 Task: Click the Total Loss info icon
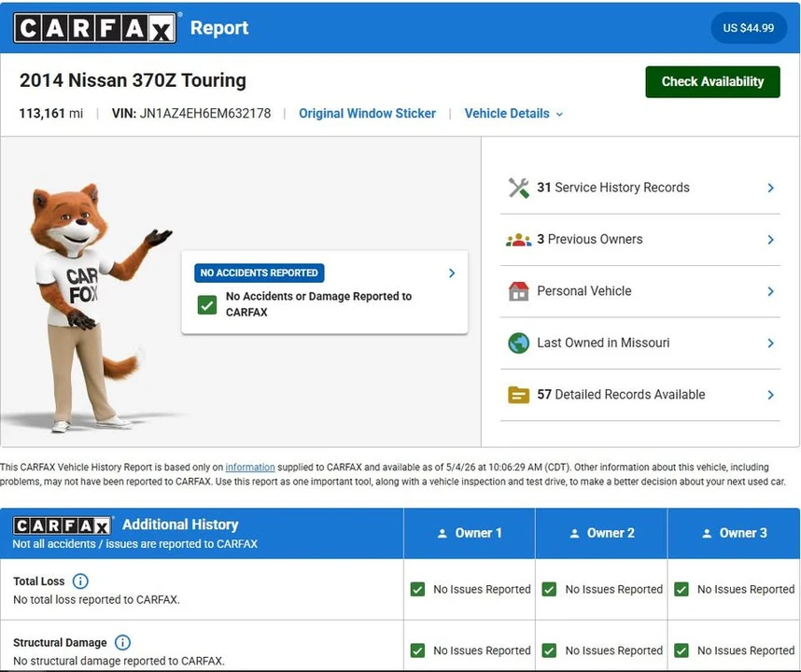80,581
